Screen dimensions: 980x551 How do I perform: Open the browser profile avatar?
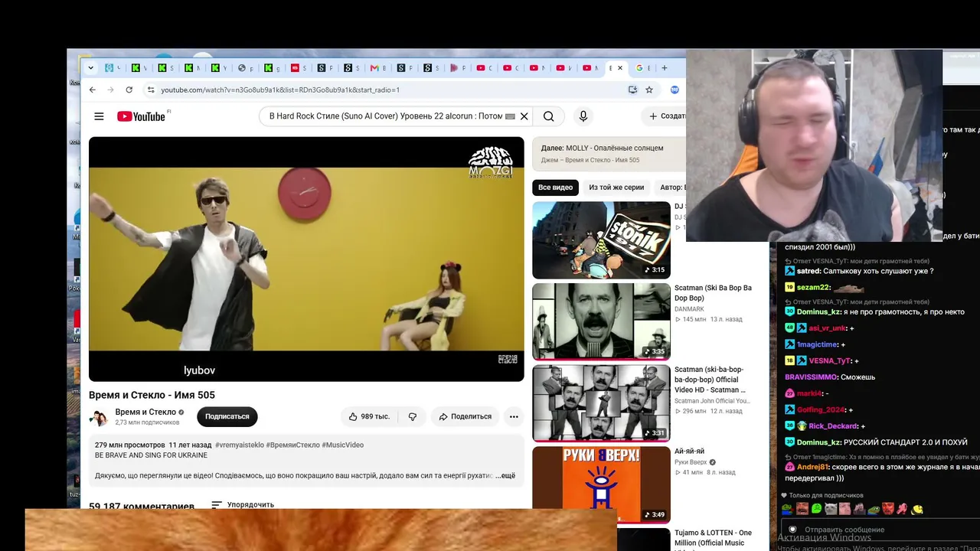click(x=675, y=90)
